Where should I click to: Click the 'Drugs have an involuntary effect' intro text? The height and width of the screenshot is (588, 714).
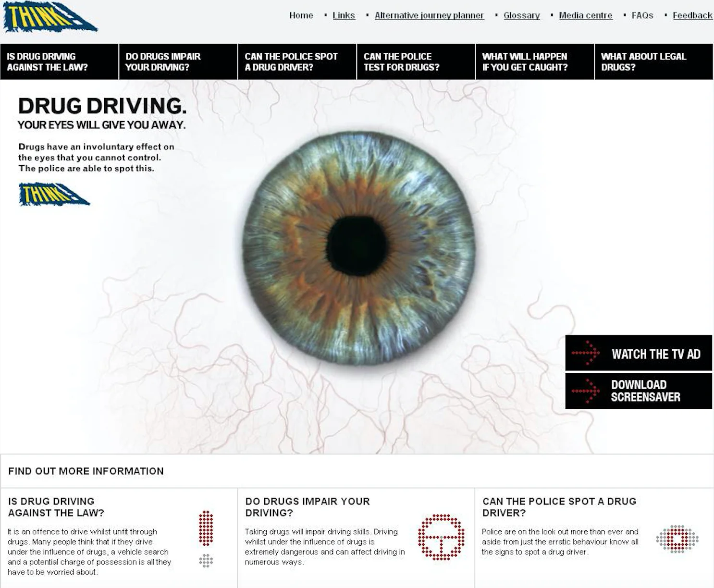(x=96, y=158)
